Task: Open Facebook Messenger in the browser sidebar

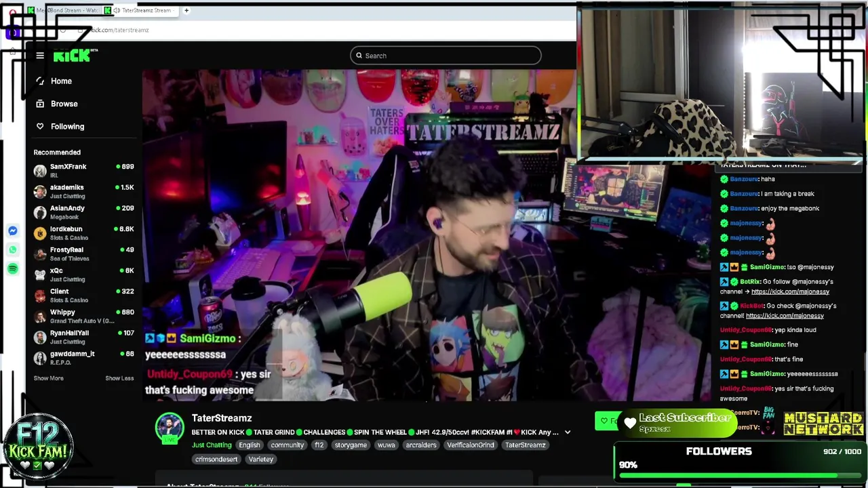Action: 13,231
